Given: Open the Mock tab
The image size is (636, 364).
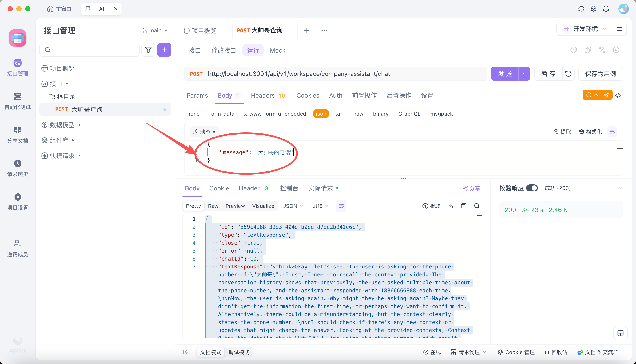Looking at the screenshot, I should pos(277,51).
